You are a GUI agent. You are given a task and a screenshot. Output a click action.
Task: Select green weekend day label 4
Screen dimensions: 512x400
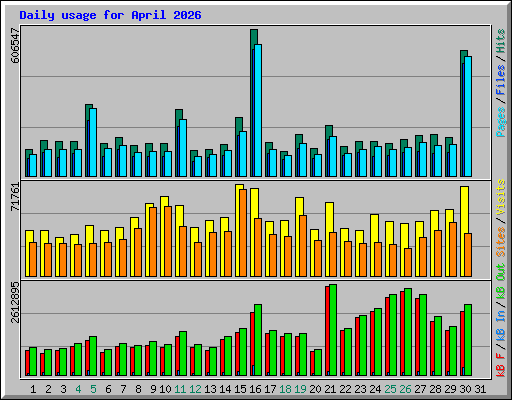[78, 389]
